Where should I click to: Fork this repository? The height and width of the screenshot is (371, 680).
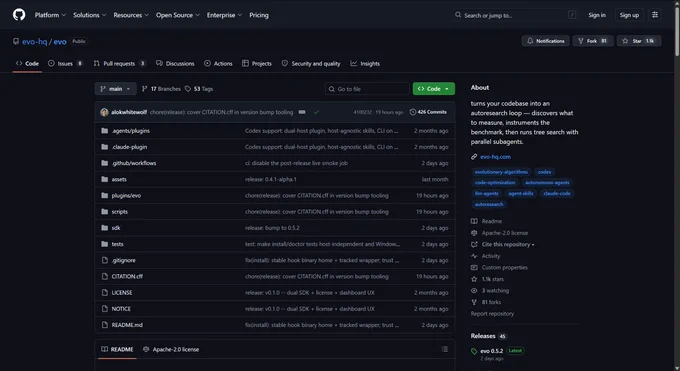(x=593, y=41)
